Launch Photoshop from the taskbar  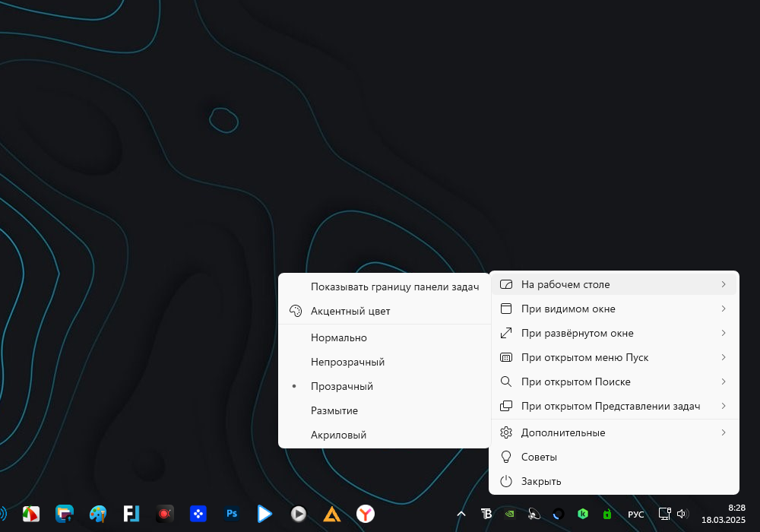pyautogui.click(x=232, y=514)
